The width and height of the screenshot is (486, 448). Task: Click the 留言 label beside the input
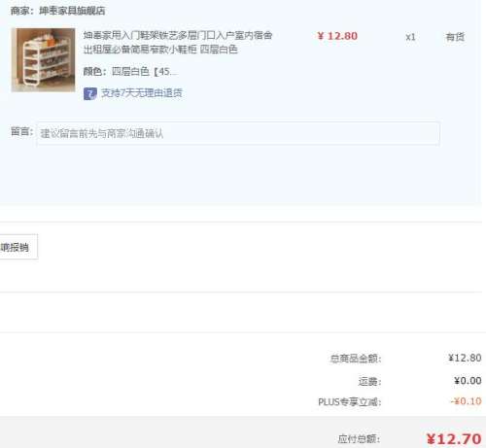[x=22, y=131]
